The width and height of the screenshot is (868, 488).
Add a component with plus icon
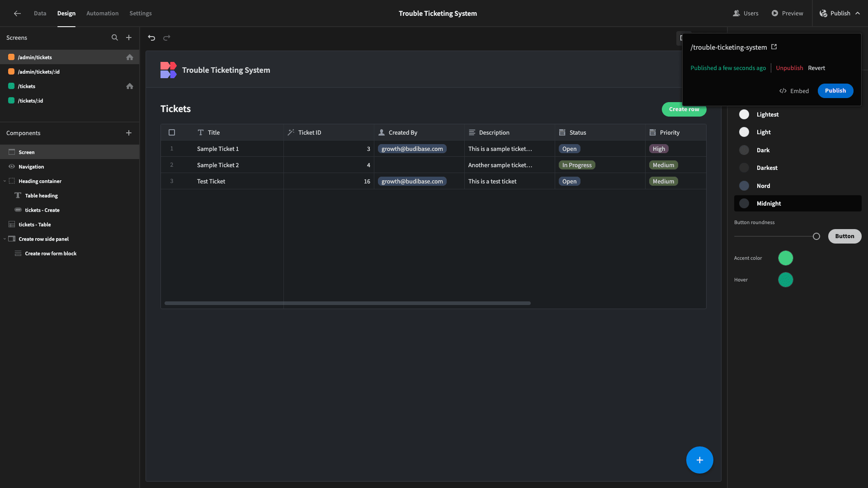click(129, 133)
